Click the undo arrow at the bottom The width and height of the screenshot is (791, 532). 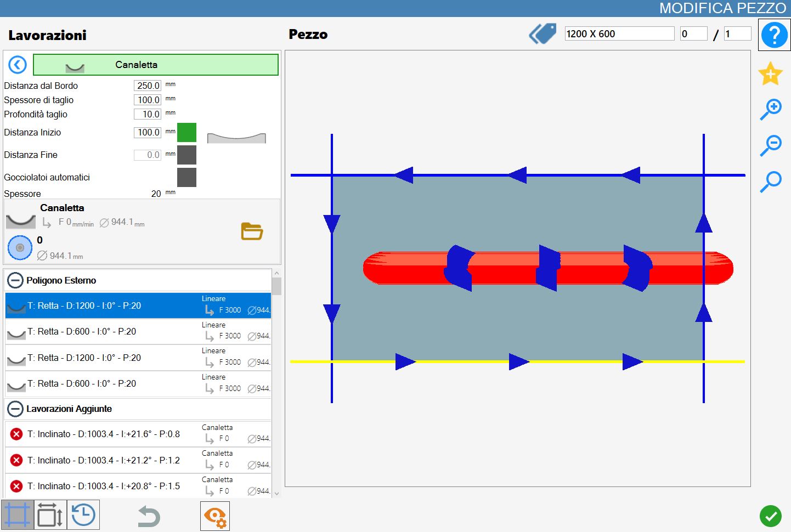click(x=149, y=516)
